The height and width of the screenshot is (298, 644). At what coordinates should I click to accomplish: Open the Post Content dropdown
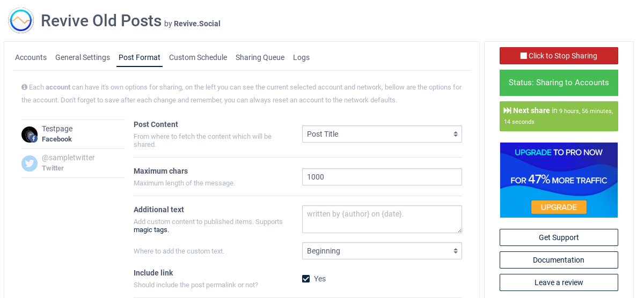point(382,134)
